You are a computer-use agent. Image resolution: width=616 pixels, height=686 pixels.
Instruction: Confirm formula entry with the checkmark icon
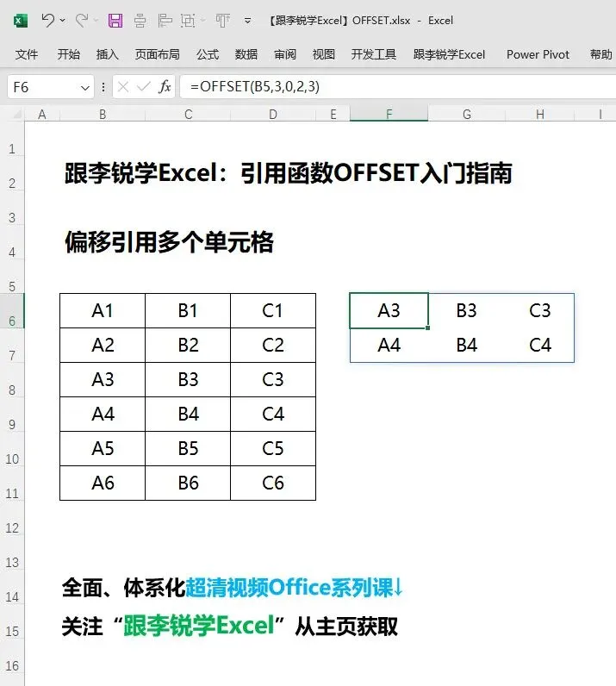pos(144,87)
